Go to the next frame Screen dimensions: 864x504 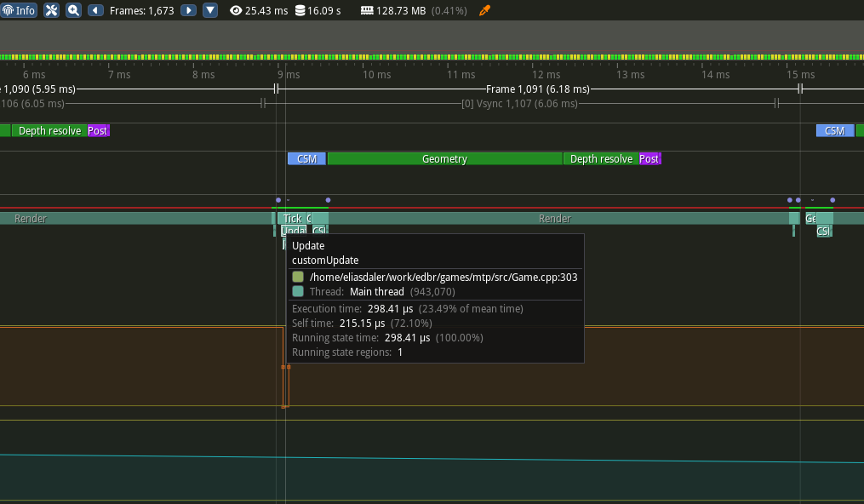(188, 10)
